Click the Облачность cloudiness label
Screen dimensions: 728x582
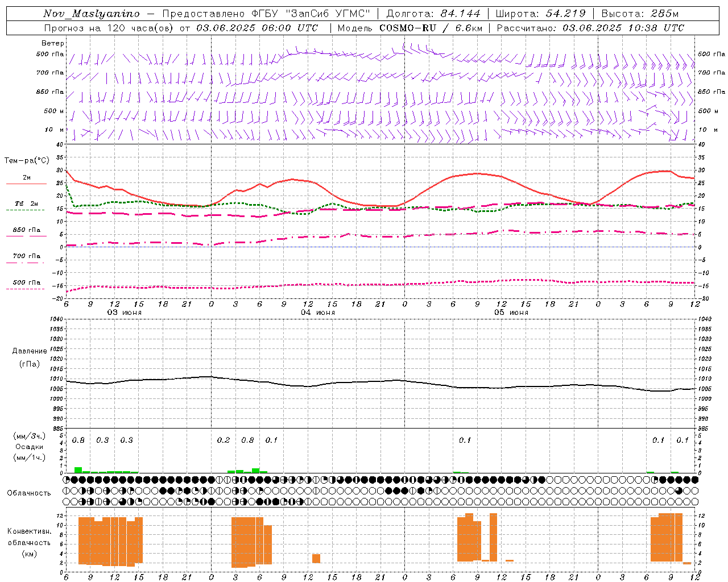click(29, 493)
